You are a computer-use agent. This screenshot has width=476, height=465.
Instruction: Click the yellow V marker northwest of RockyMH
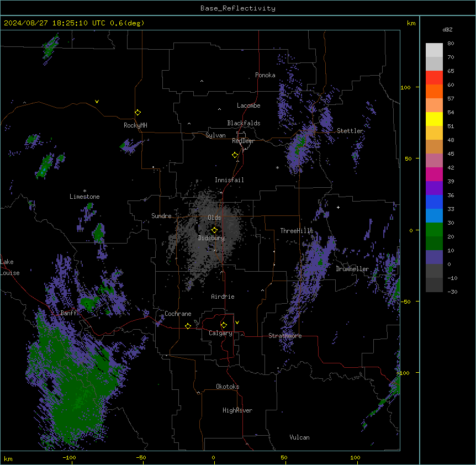97,102
